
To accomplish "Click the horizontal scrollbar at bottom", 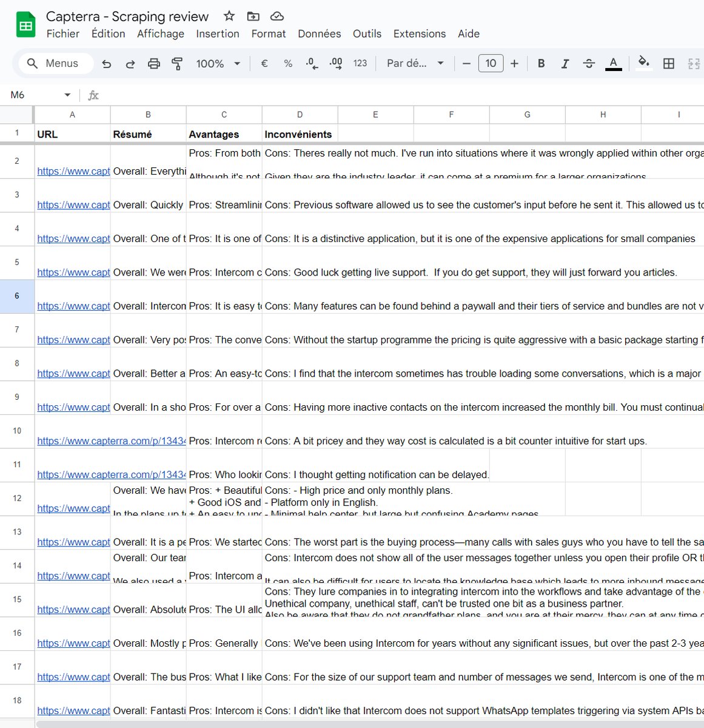I will click(x=370, y=724).
